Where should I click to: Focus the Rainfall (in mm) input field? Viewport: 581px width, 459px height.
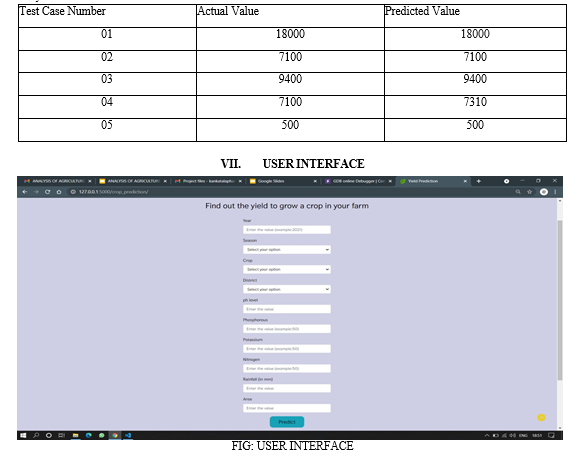287,388
